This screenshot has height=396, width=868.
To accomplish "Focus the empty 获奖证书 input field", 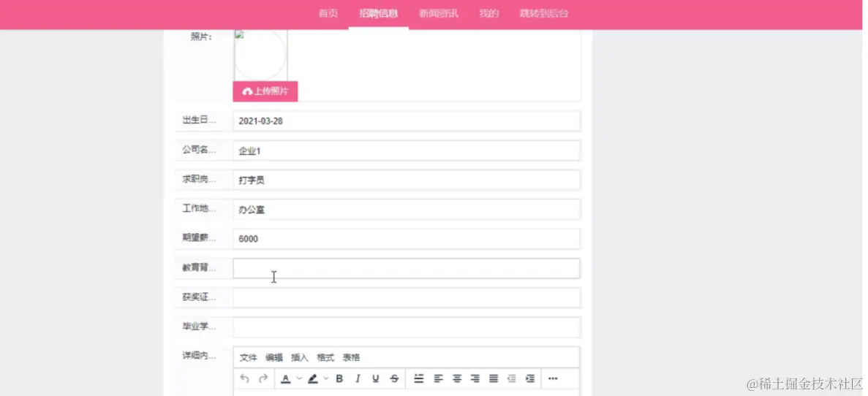I will 407,297.
